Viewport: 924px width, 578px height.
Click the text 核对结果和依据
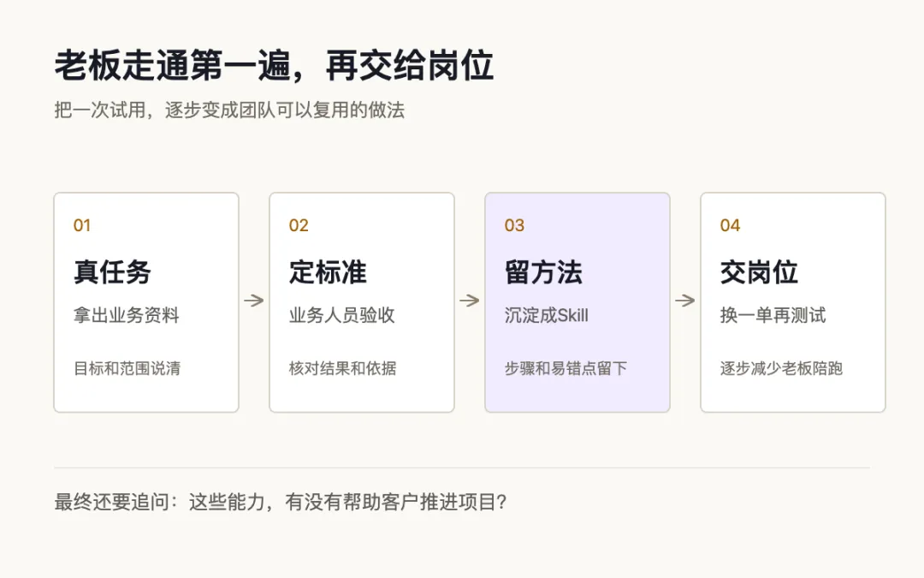click(342, 368)
